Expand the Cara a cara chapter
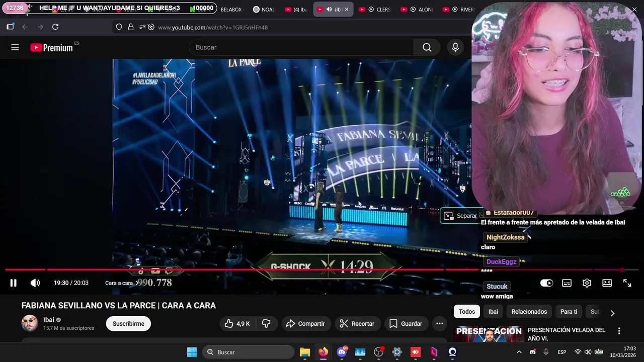This screenshot has width=644, height=362. tap(122, 283)
